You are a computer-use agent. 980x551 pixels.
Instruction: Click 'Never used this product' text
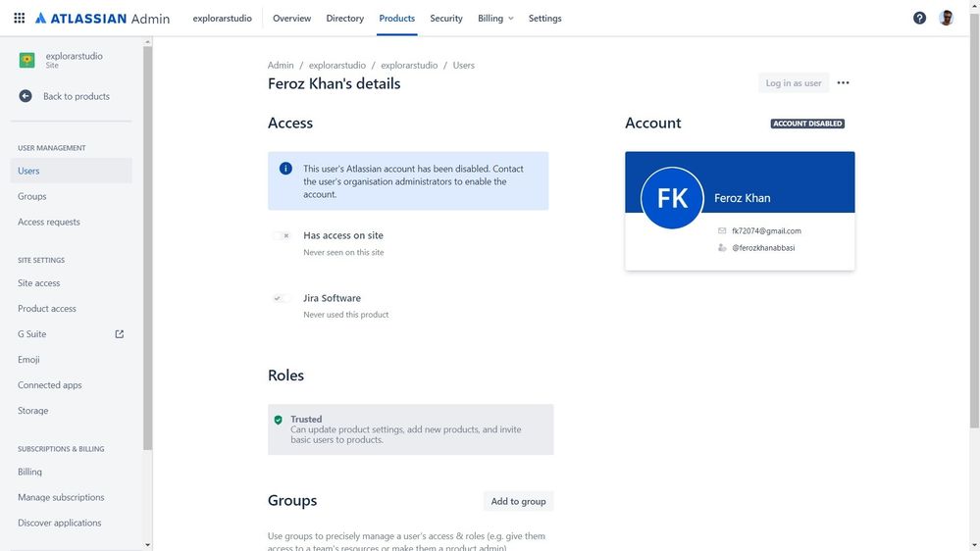[x=345, y=315]
